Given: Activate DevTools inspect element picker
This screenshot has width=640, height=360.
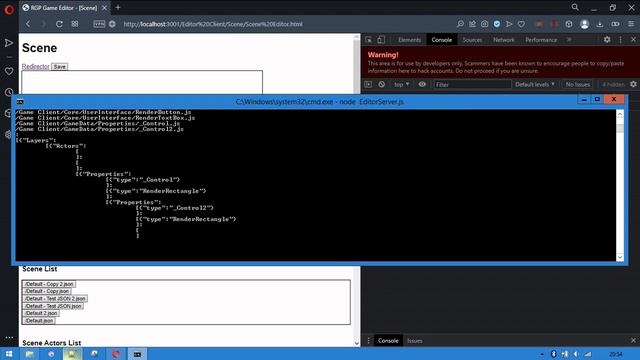Looking at the screenshot, I should (x=369, y=40).
